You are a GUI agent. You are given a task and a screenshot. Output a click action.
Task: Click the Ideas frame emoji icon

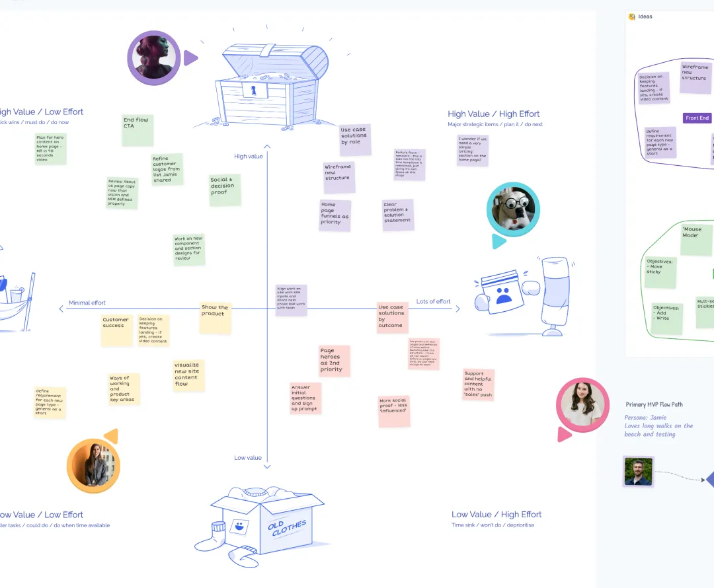[x=632, y=17]
